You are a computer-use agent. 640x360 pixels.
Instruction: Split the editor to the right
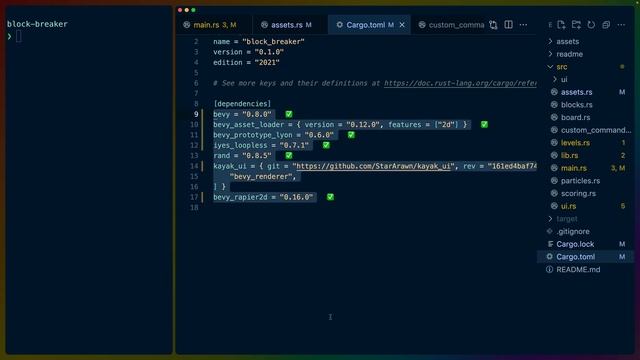tap(508, 25)
